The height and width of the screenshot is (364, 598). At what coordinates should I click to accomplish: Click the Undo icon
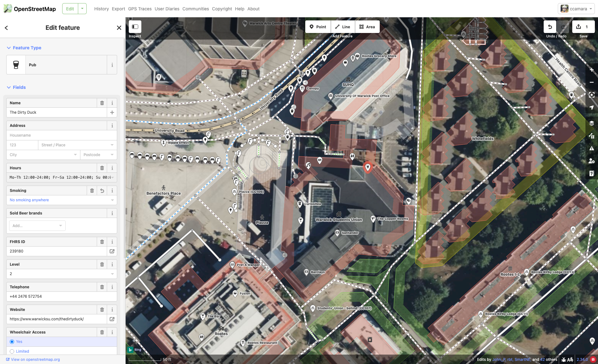550,27
